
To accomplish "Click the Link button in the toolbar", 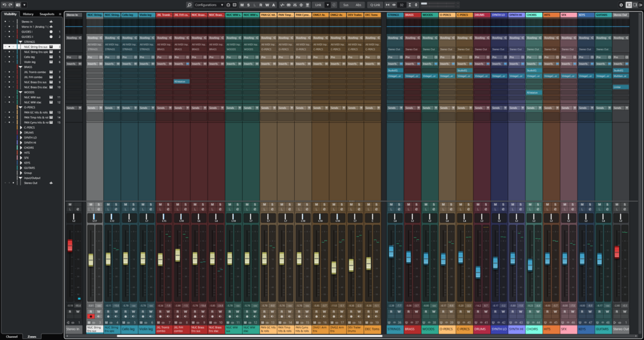I will pyautogui.click(x=318, y=5).
